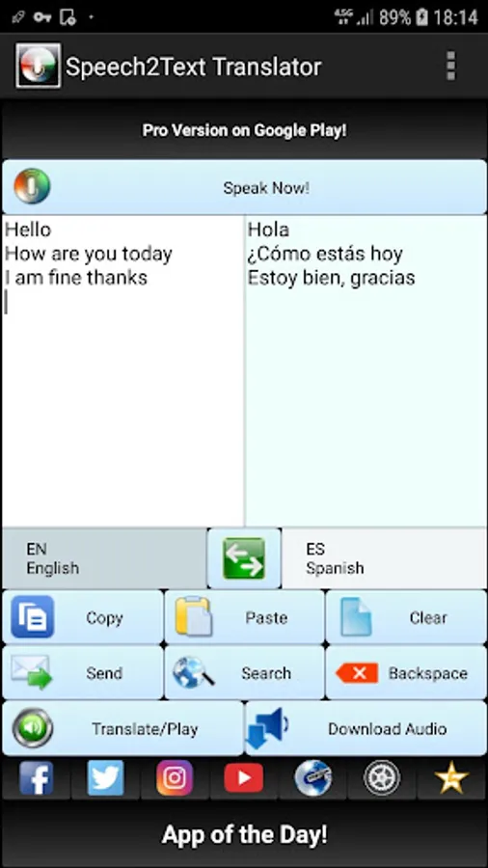
Task: Open the settings gear wheel icon
Action: coord(382,777)
